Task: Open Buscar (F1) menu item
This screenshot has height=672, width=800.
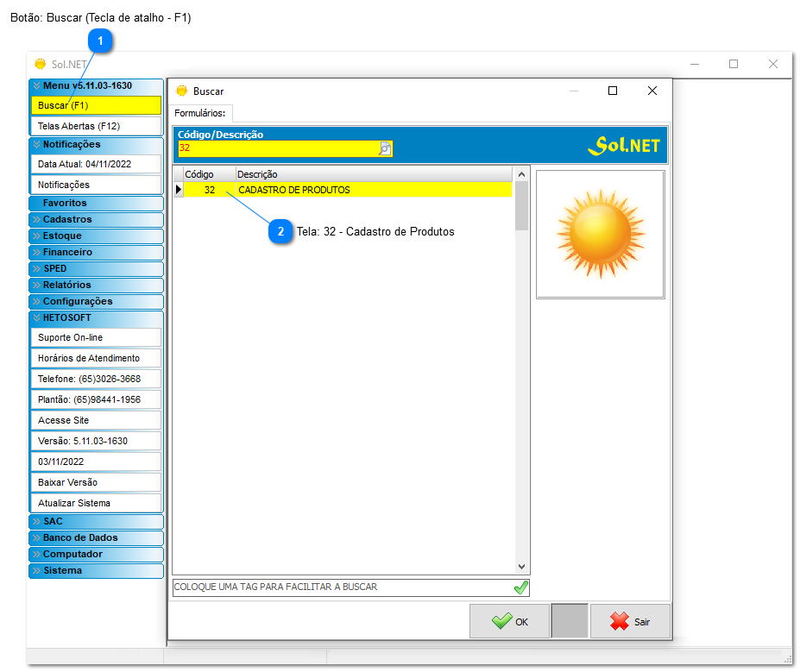Action: pos(96,105)
